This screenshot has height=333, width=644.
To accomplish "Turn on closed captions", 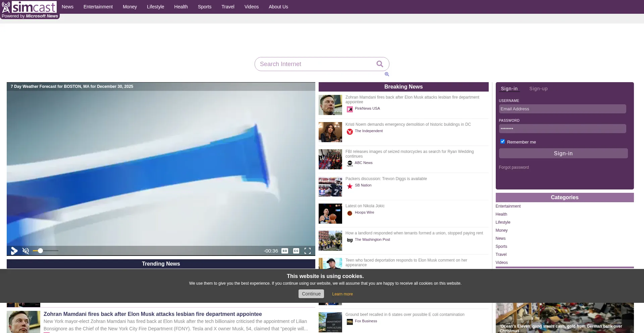I will coord(296,251).
